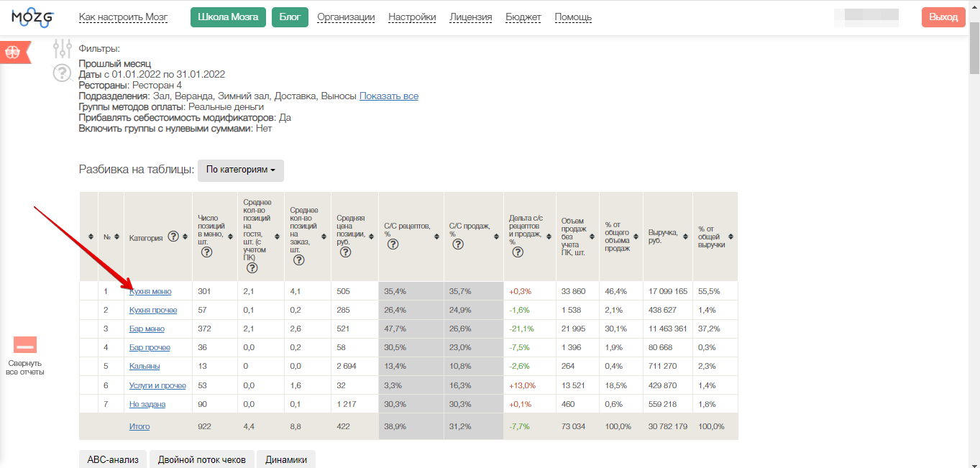The image size is (980, 468).
Task: Open Как настроить Мозг menu item
Action: point(123,17)
